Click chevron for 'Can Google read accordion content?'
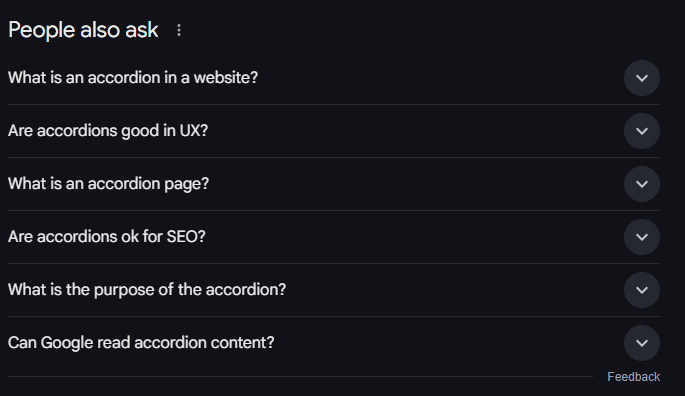Screen dimensions: 685x396 (641, 343)
